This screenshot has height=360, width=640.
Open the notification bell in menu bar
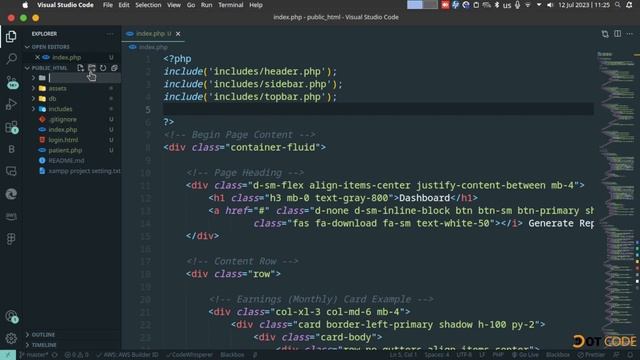629,5
